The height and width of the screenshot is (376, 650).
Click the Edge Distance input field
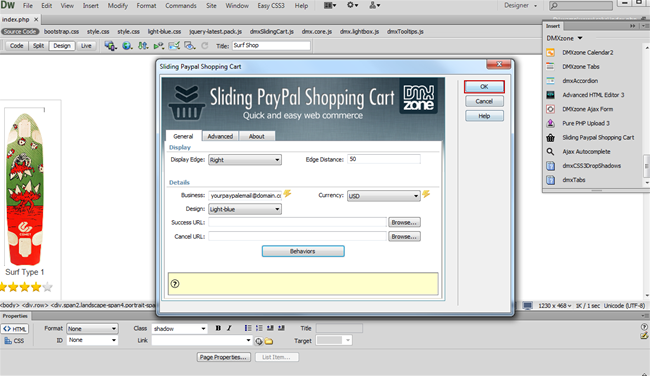pyautogui.click(x=384, y=159)
